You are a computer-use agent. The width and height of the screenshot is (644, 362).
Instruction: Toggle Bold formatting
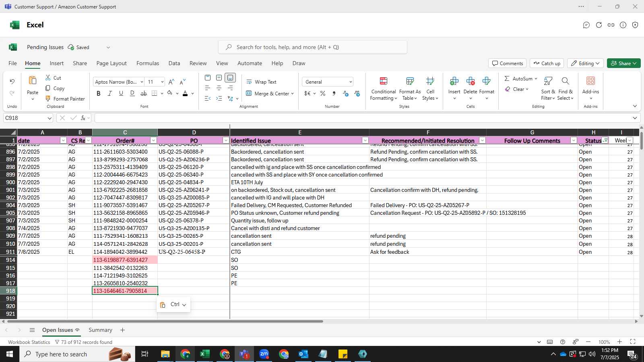(x=99, y=93)
